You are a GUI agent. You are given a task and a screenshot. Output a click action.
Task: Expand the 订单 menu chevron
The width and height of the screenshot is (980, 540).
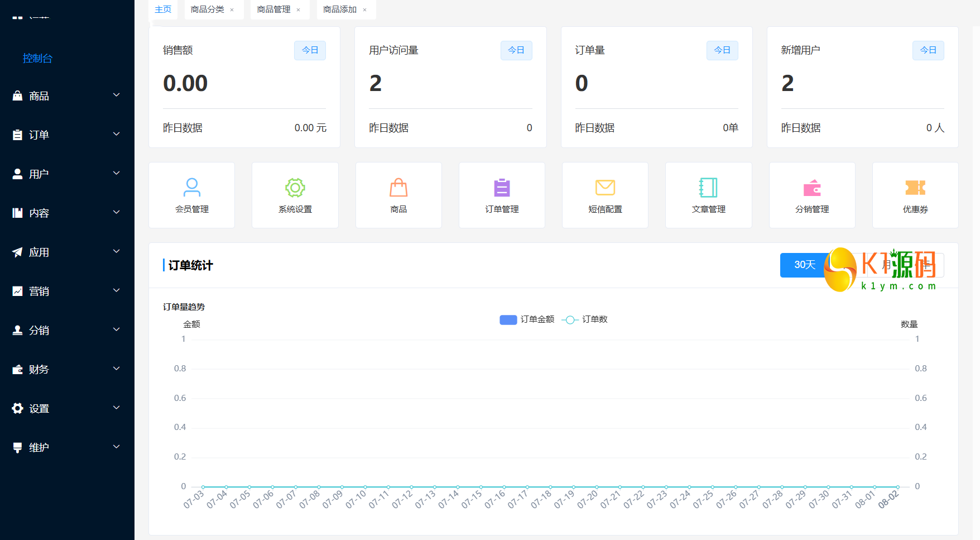pos(117,134)
